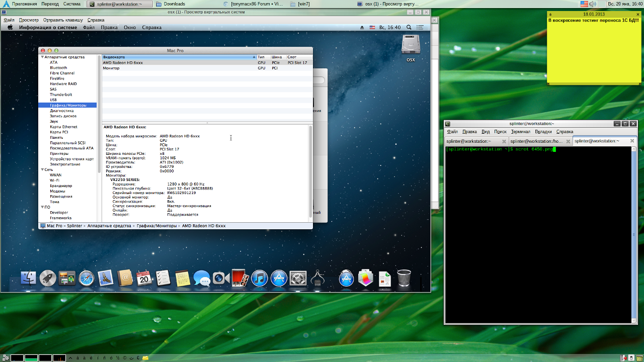
Task: Open Информация о системе application menu
Action: coord(48,28)
